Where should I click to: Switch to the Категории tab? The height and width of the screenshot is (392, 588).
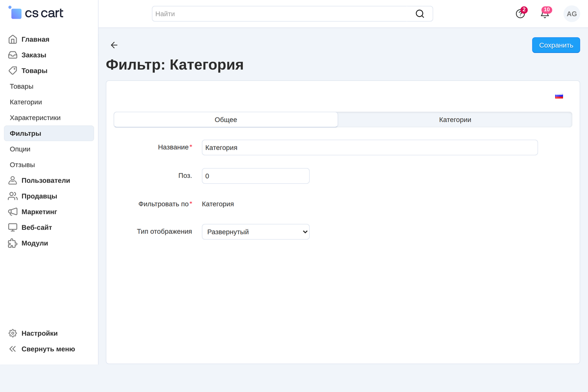point(455,120)
